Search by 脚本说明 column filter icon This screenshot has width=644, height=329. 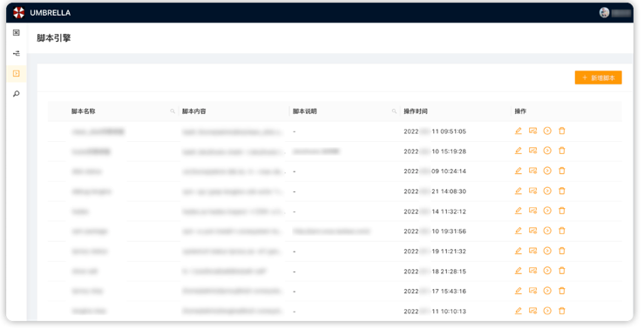(x=394, y=111)
